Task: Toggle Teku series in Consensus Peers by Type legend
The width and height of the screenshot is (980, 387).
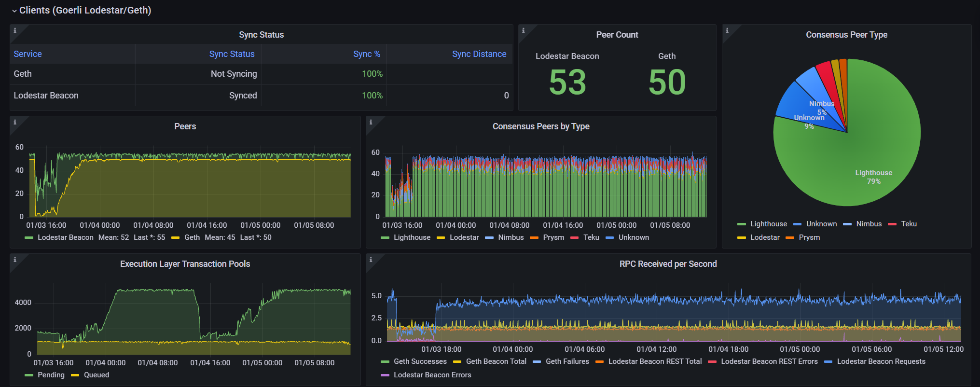Action: coord(591,237)
